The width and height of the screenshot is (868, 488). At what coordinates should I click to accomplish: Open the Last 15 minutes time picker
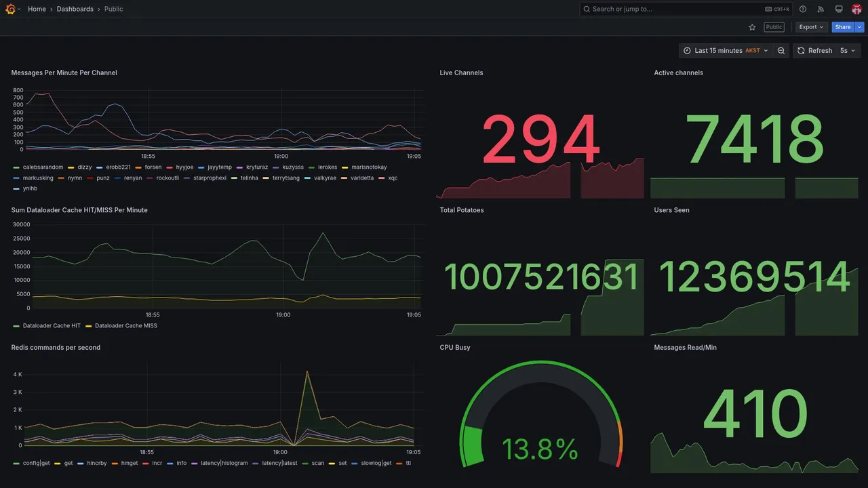pos(726,51)
